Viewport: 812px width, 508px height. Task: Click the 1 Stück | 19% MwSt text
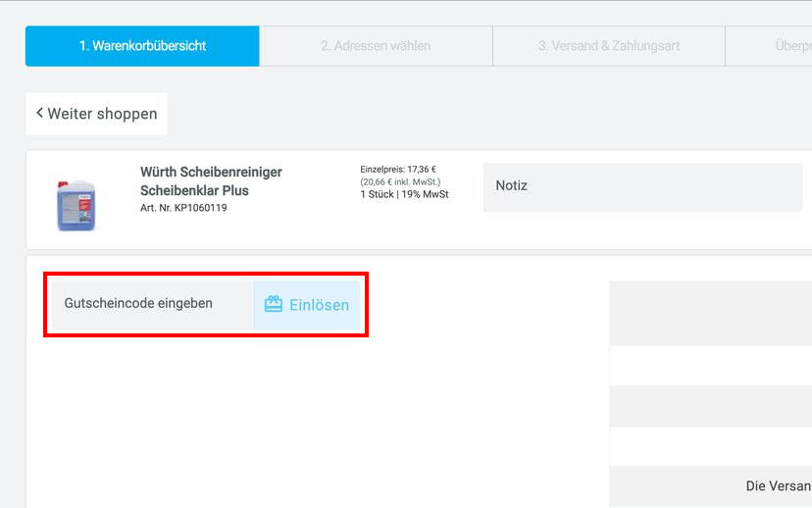[404, 194]
